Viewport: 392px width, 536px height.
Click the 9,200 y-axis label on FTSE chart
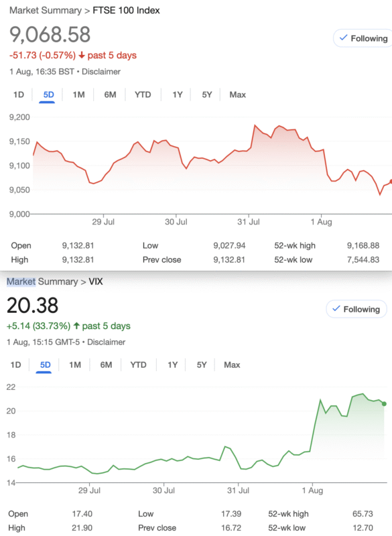19,117
